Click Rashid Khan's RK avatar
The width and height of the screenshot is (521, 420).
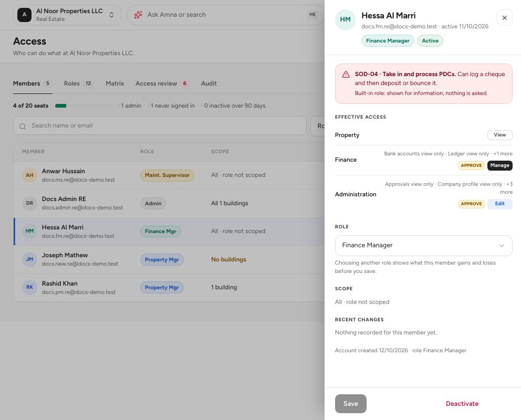(29, 287)
